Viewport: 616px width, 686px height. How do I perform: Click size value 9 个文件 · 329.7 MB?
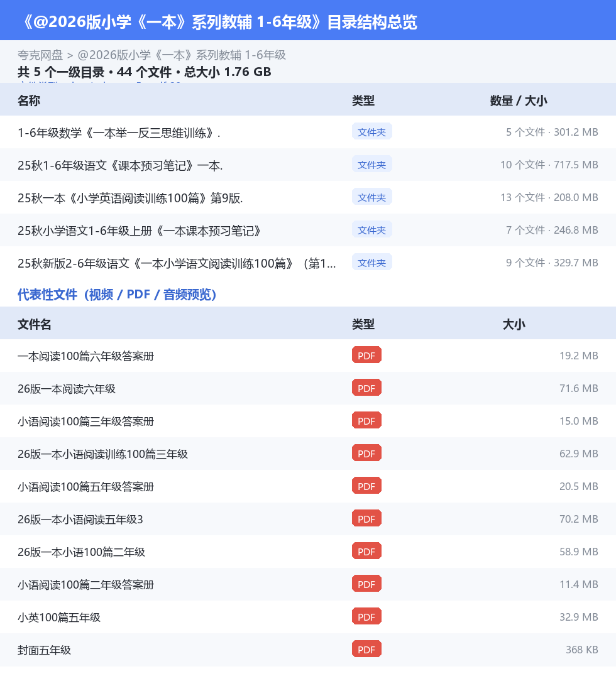(552, 263)
